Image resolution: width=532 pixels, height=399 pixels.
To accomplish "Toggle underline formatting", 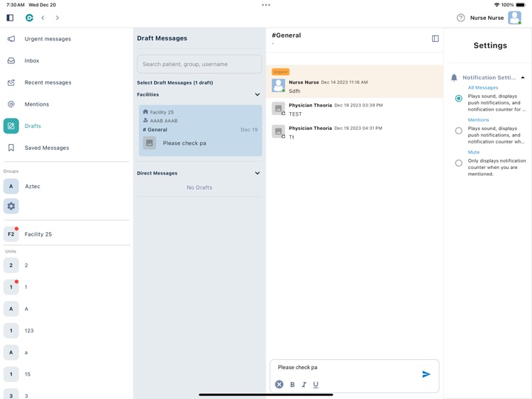I will (316, 384).
